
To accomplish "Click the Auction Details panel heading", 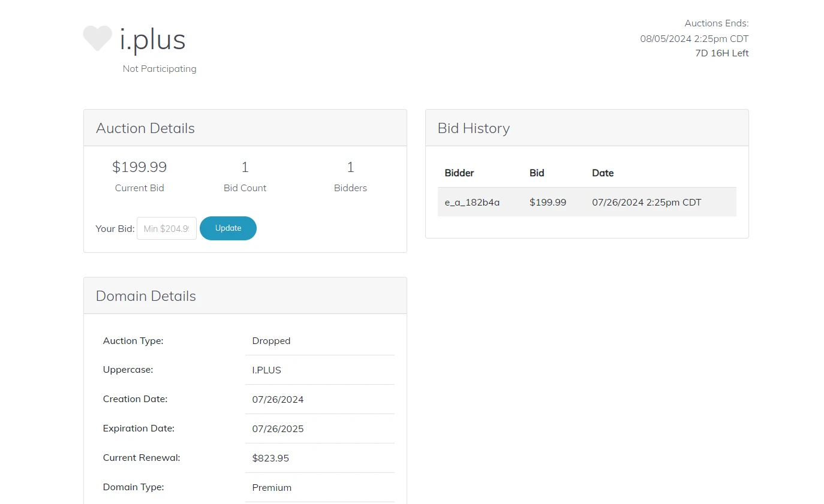I will coord(145,128).
